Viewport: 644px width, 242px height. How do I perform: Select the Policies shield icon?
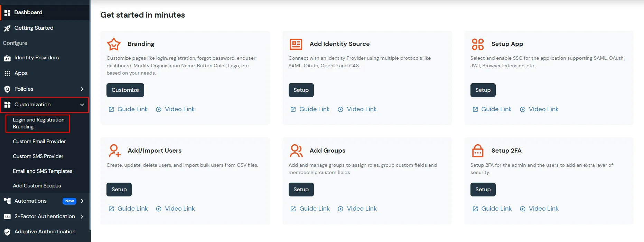pyautogui.click(x=7, y=89)
